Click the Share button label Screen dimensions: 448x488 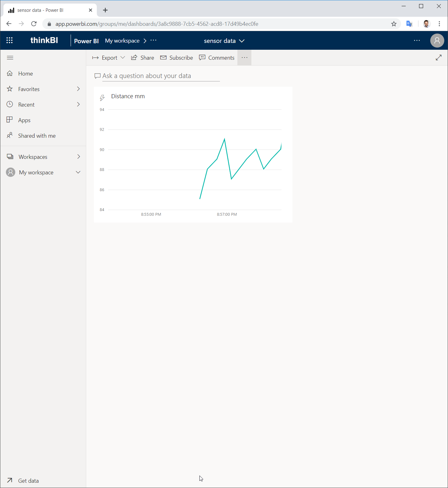click(x=147, y=58)
